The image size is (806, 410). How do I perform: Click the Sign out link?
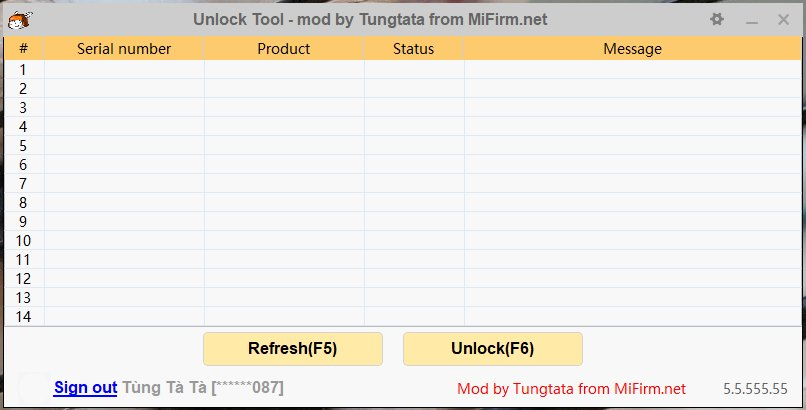[85, 387]
